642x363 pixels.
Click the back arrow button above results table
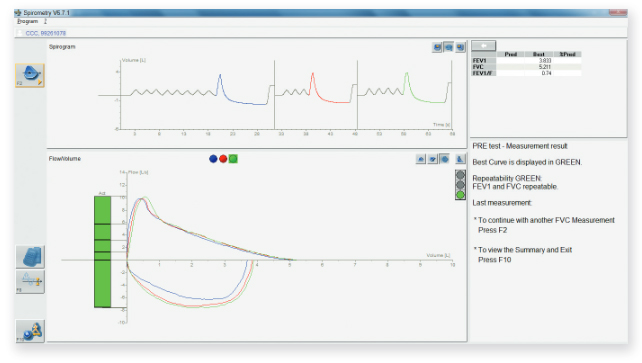tap(484, 45)
